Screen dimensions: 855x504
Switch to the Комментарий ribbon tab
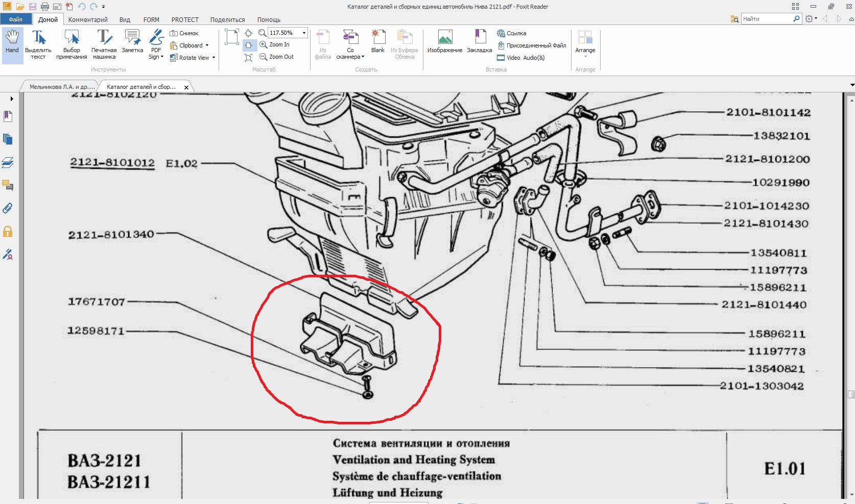click(88, 20)
